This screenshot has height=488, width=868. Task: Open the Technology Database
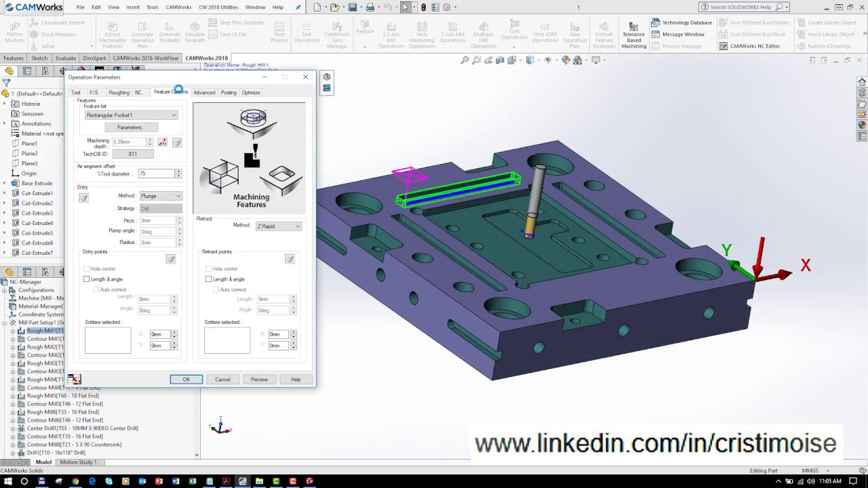682,22
